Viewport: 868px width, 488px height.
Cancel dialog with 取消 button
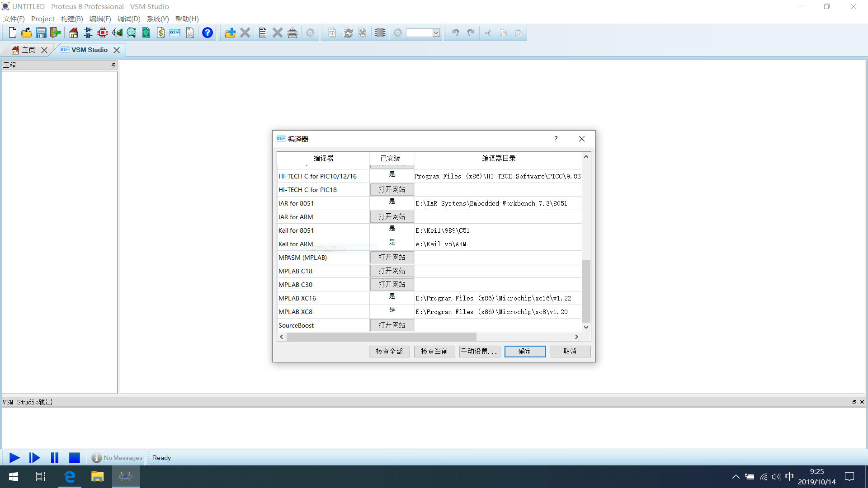pos(570,351)
